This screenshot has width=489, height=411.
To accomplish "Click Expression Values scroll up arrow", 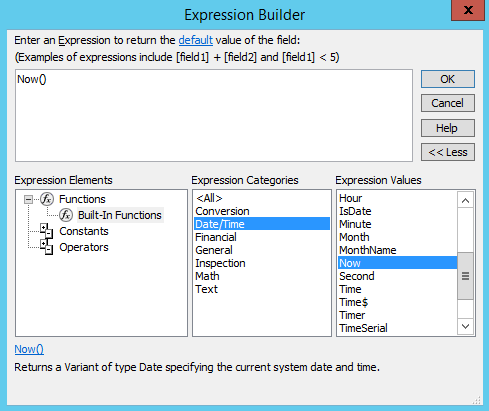I will 465,200.
